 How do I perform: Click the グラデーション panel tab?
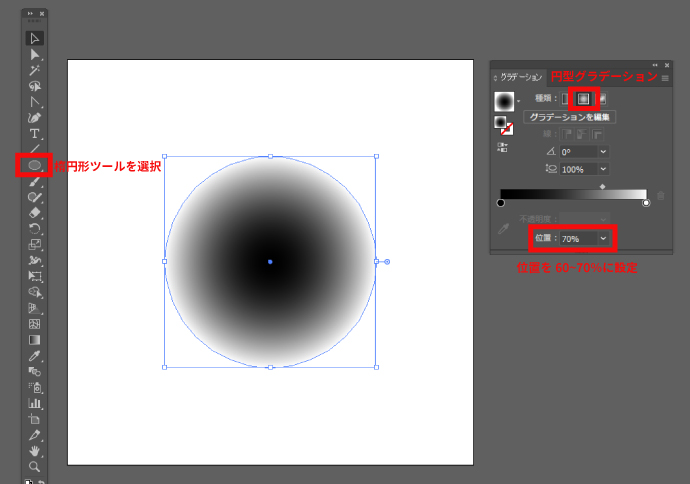(520, 76)
